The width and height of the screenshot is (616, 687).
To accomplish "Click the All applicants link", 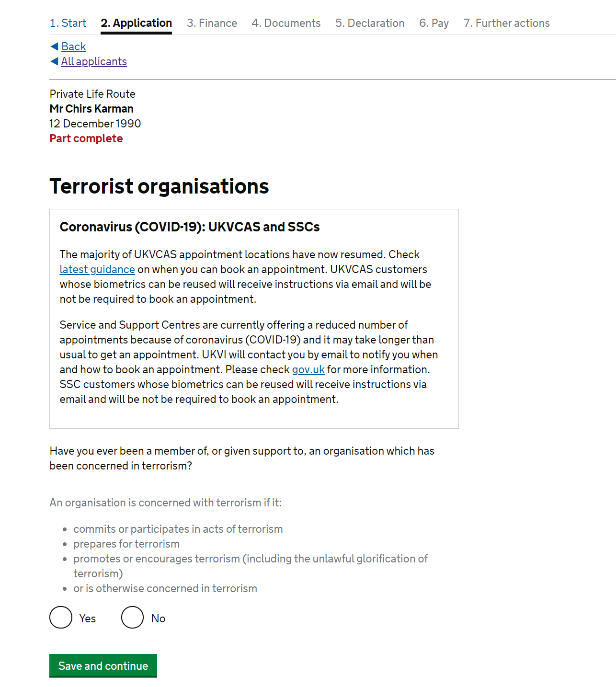I will pos(94,61).
